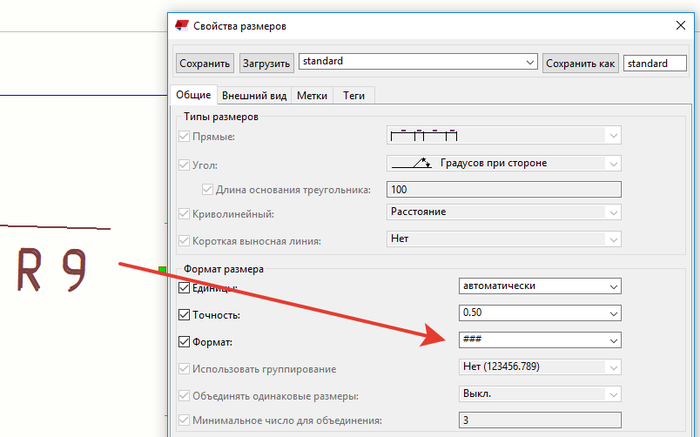The width and height of the screenshot is (700, 437).
Task: Click the dialog's red app icon
Action: point(182,25)
